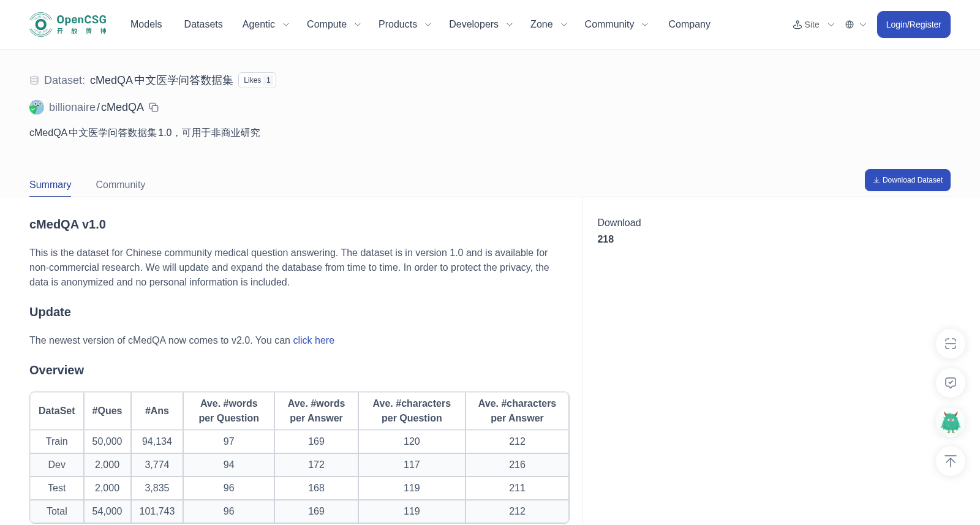Switch to the Summary tab
The image size is (980, 525).
click(x=50, y=185)
